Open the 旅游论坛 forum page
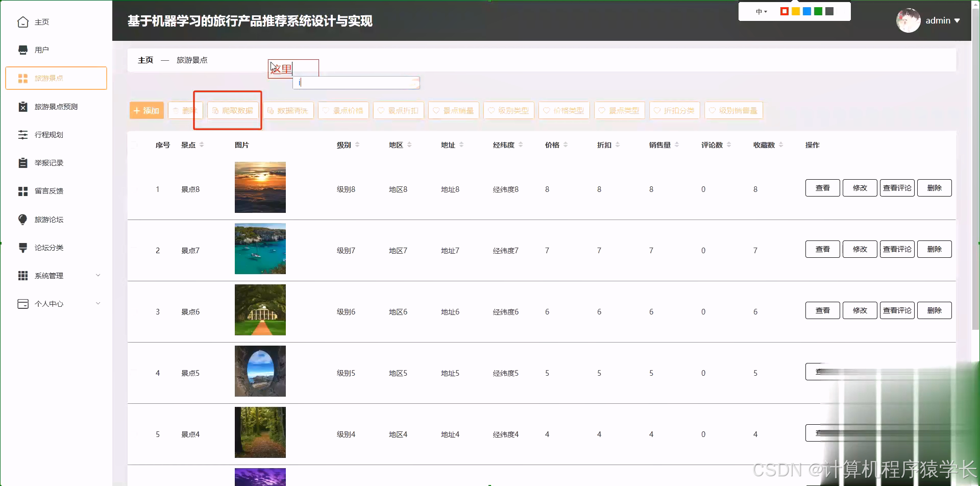Viewport: 980px width, 486px height. [48, 219]
